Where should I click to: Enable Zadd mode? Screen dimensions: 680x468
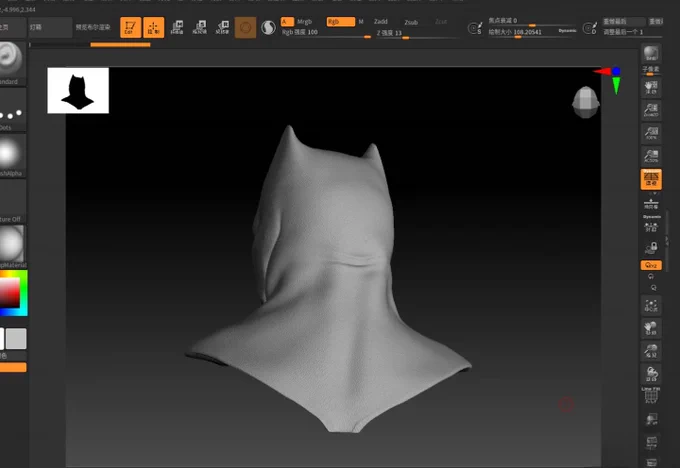pyautogui.click(x=381, y=22)
